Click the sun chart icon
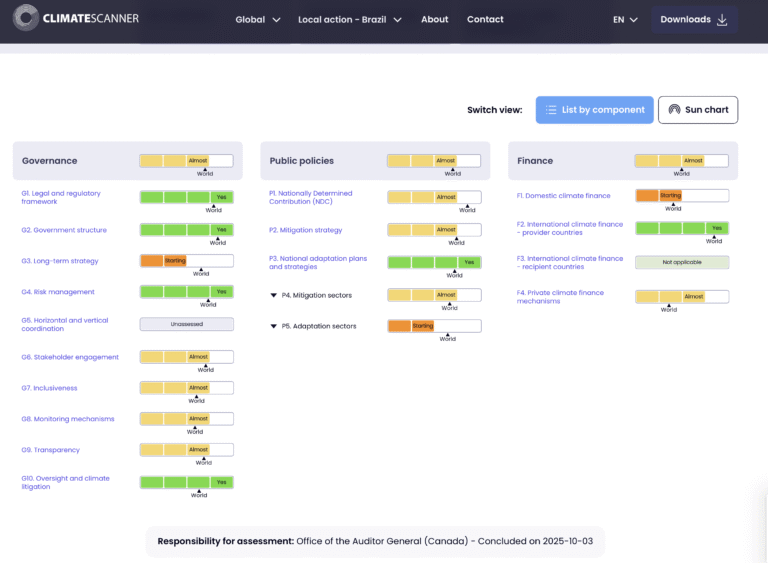Viewport: 768px width, 563px height. [675, 110]
